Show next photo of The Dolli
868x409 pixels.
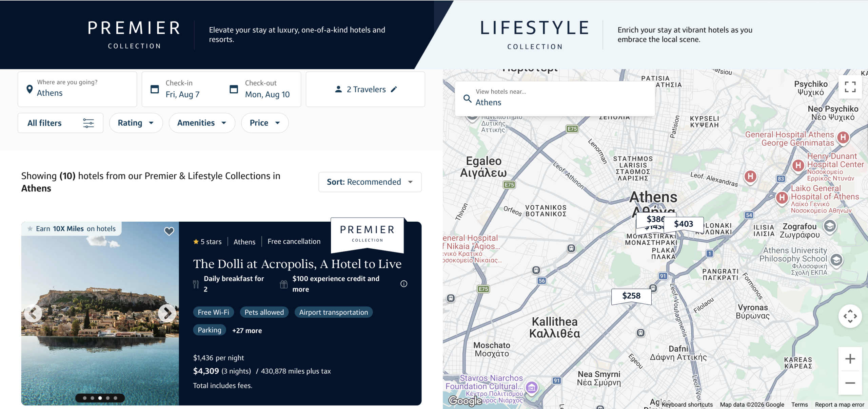(167, 313)
